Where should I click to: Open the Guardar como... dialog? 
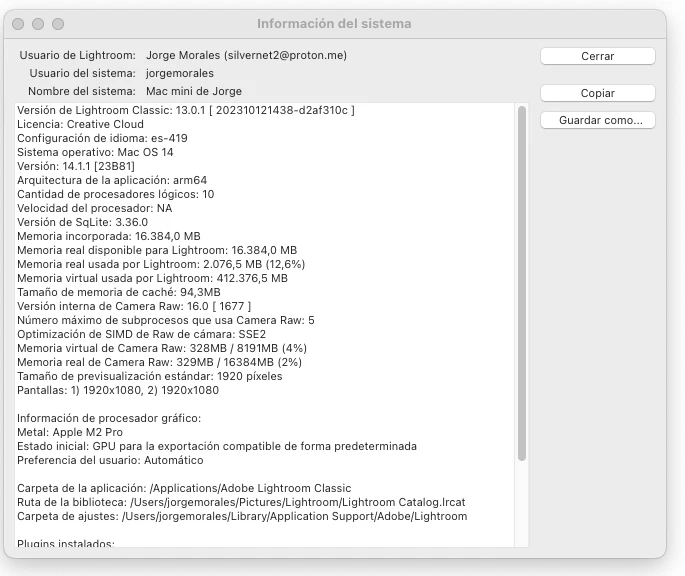[x=598, y=120]
